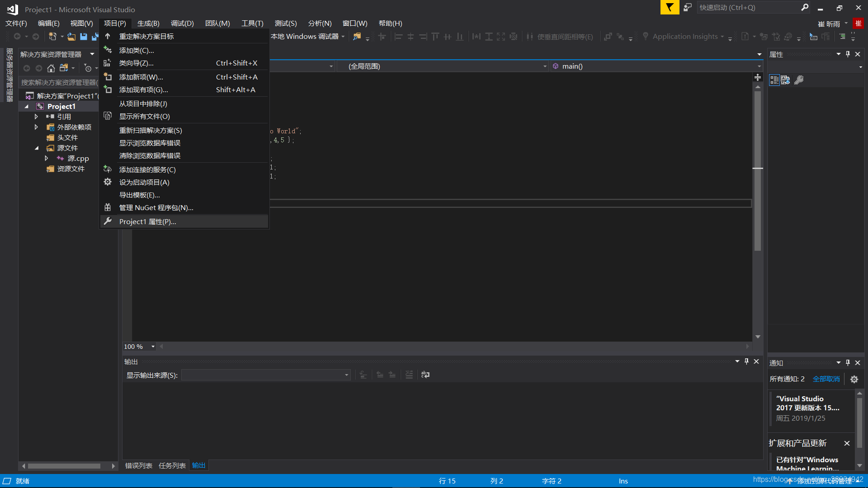Image resolution: width=868 pixels, height=488 pixels.
Task: Click the Solution Explorer search box
Action: click(x=59, y=83)
